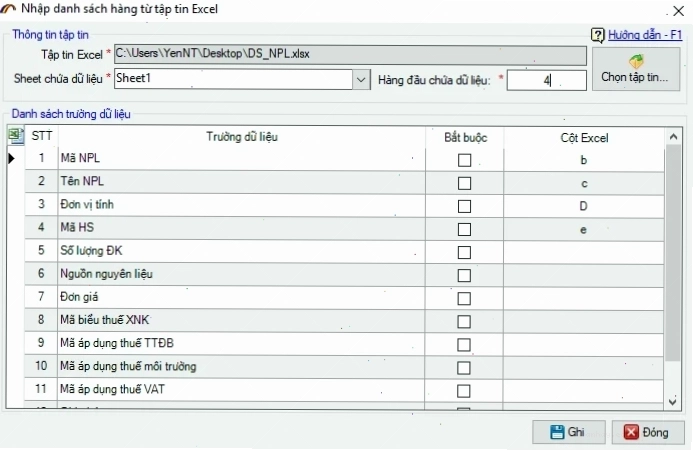Toggle Bắt buộc checkbox for Số lượng ĐK
The width and height of the screenshot is (693, 451).
click(464, 252)
